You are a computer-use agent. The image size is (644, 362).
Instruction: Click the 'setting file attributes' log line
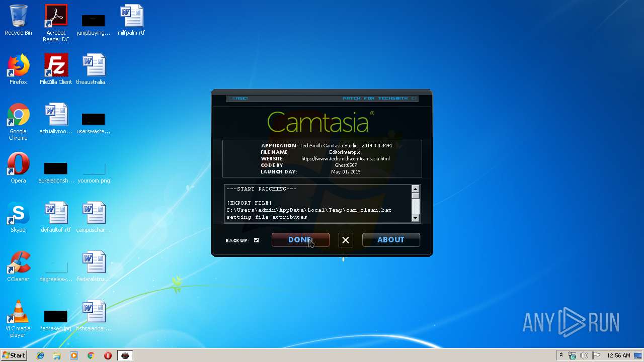(x=267, y=217)
